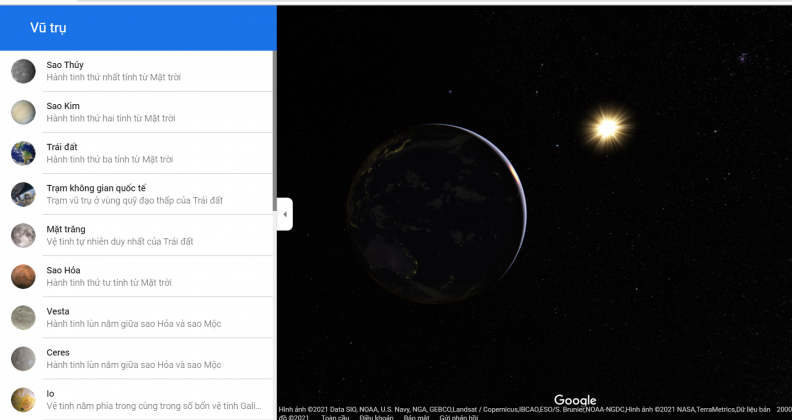Click the Ceres dwarf planet icon
792x420 pixels.
23,358
